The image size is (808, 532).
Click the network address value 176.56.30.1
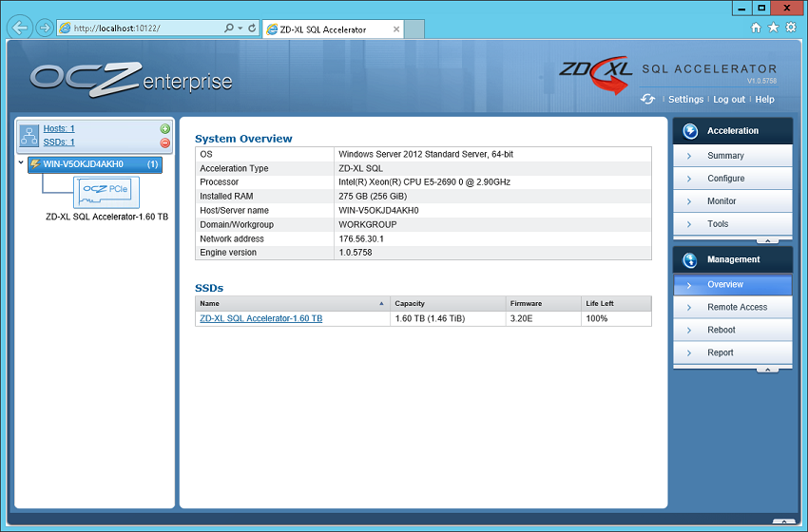pyautogui.click(x=360, y=239)
